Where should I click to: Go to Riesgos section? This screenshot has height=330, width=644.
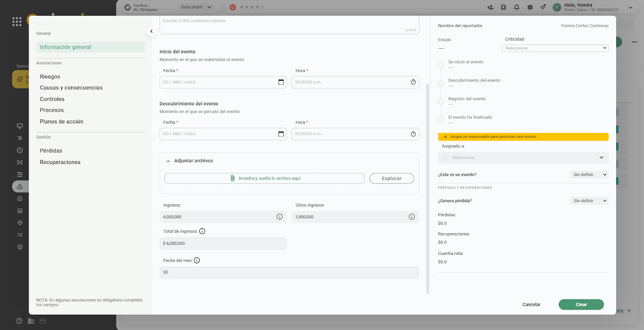[50, 77]
